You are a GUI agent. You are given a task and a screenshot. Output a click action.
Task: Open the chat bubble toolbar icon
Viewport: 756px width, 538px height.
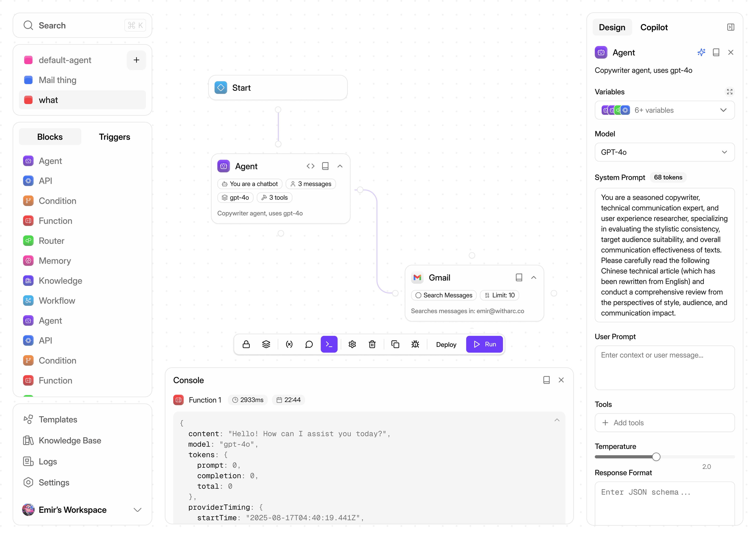[309, 344]
